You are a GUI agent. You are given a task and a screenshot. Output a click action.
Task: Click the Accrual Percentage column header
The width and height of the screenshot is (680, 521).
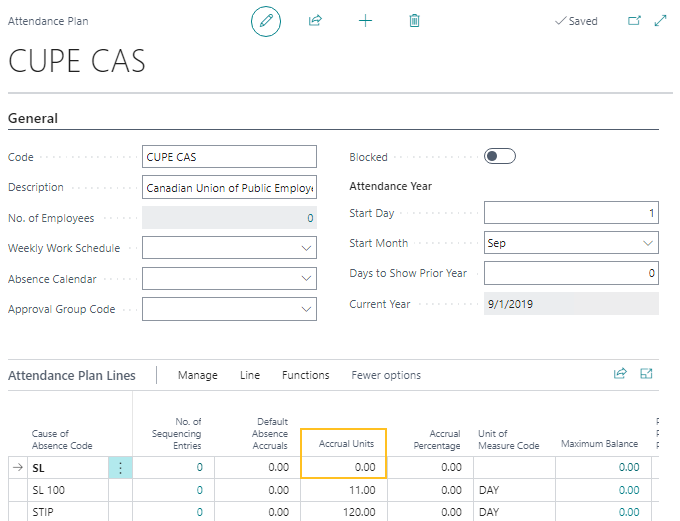coord(437,439)
